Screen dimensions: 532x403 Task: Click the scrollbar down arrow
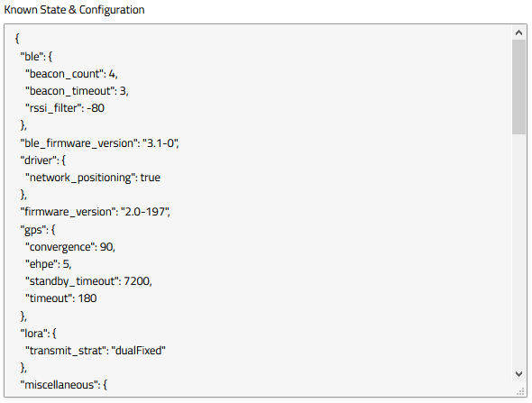pos(518,374)
